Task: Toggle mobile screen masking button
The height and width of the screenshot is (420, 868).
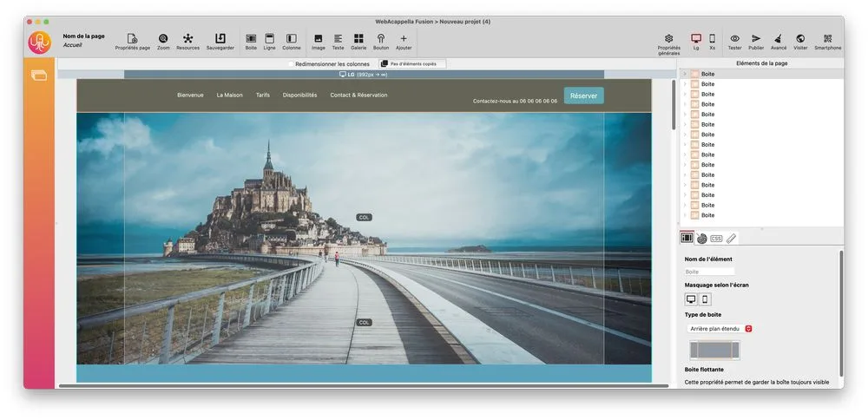Action: point(705,299)
